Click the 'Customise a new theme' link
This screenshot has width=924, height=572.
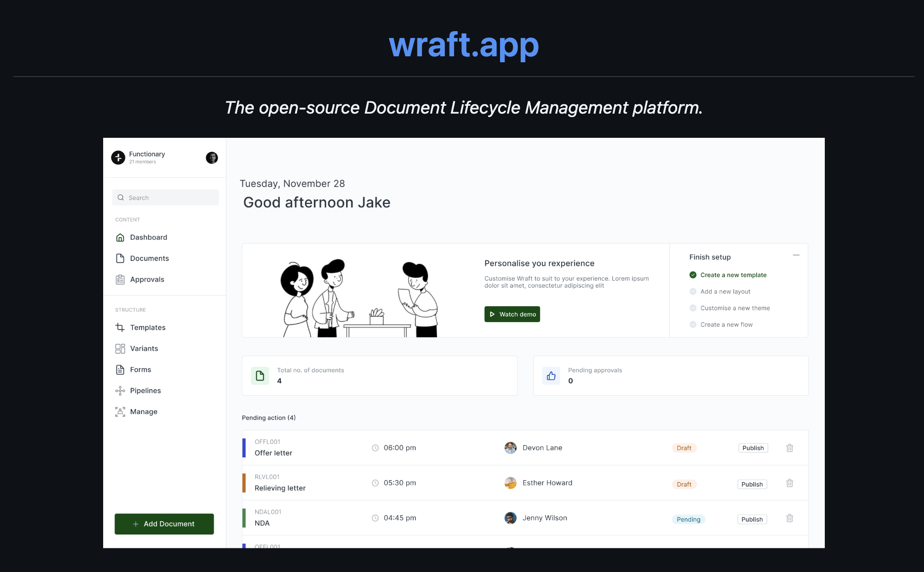click(x=735, y=308)
